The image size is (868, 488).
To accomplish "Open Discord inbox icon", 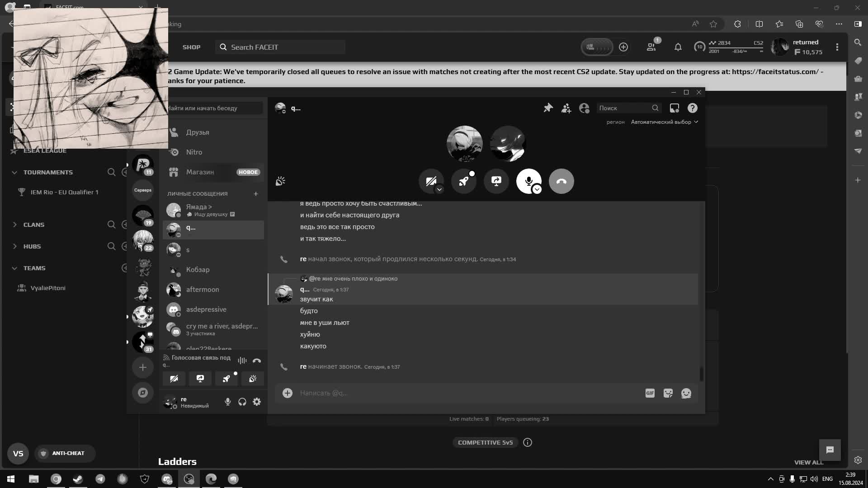I will point(675,108).
